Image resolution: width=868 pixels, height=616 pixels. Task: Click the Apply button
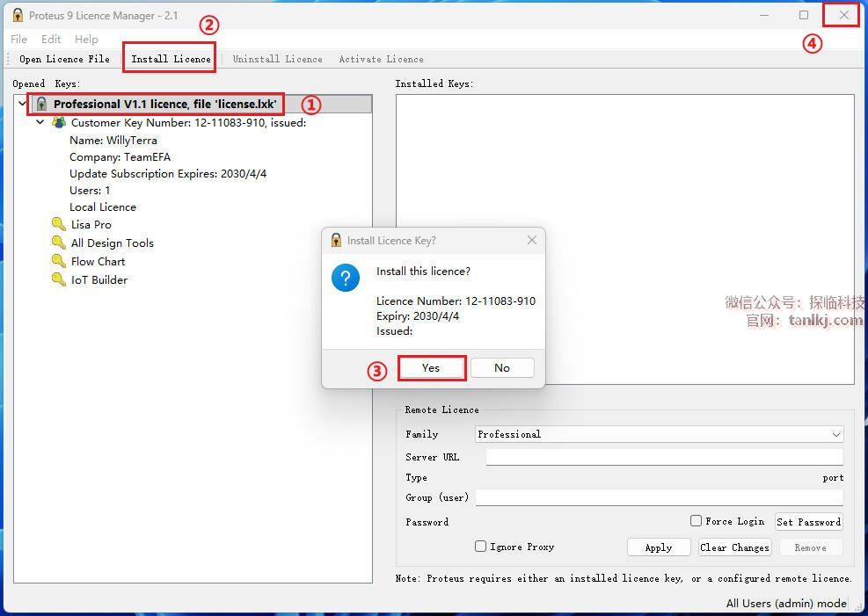(x=659, y=547)
